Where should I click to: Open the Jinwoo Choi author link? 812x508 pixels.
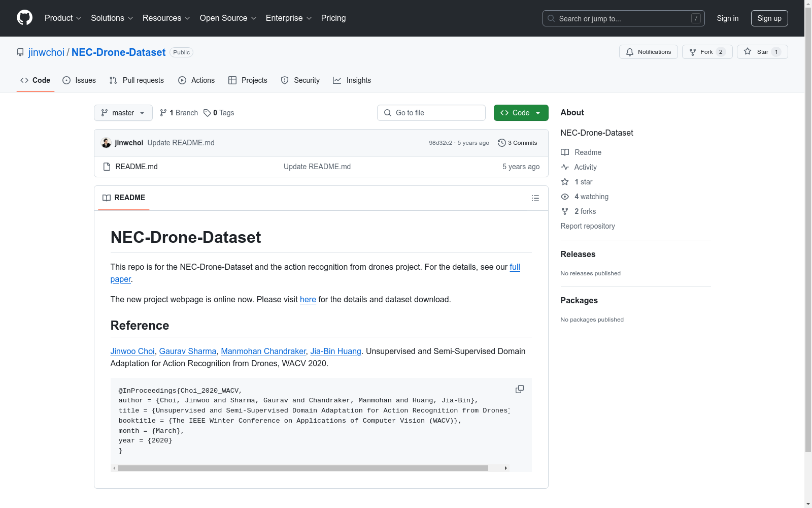(132, 351)
